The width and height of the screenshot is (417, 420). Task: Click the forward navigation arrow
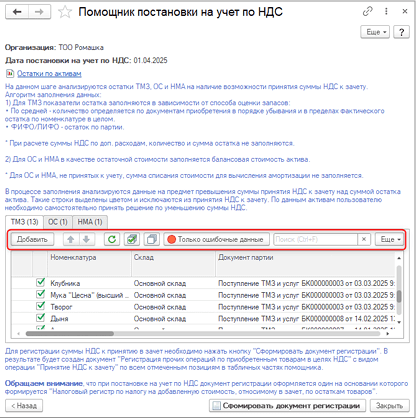pos(39,12)
